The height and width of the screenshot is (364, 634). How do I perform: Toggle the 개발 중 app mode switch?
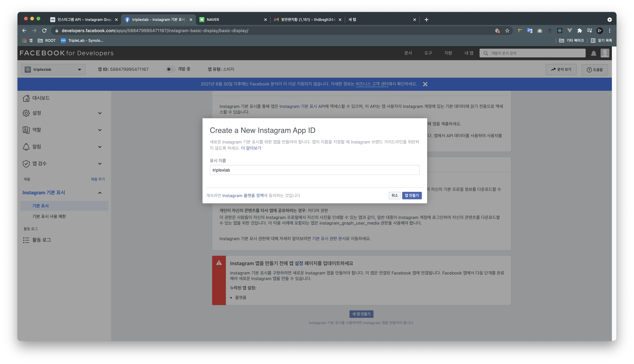171,69
